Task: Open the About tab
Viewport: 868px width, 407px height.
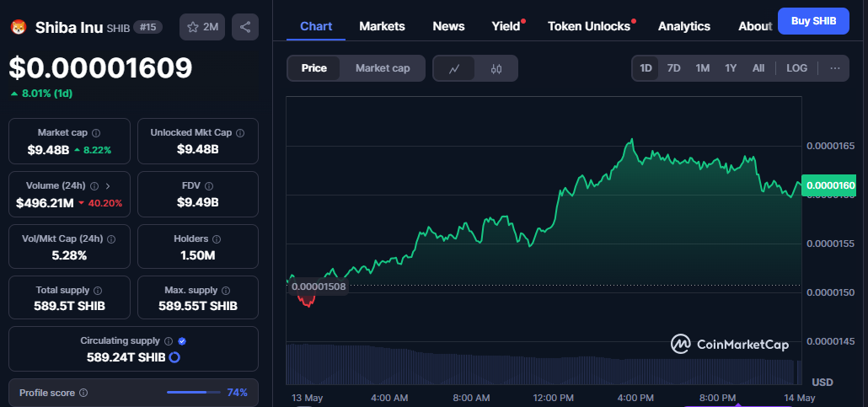Action: [x=755, y=26]
